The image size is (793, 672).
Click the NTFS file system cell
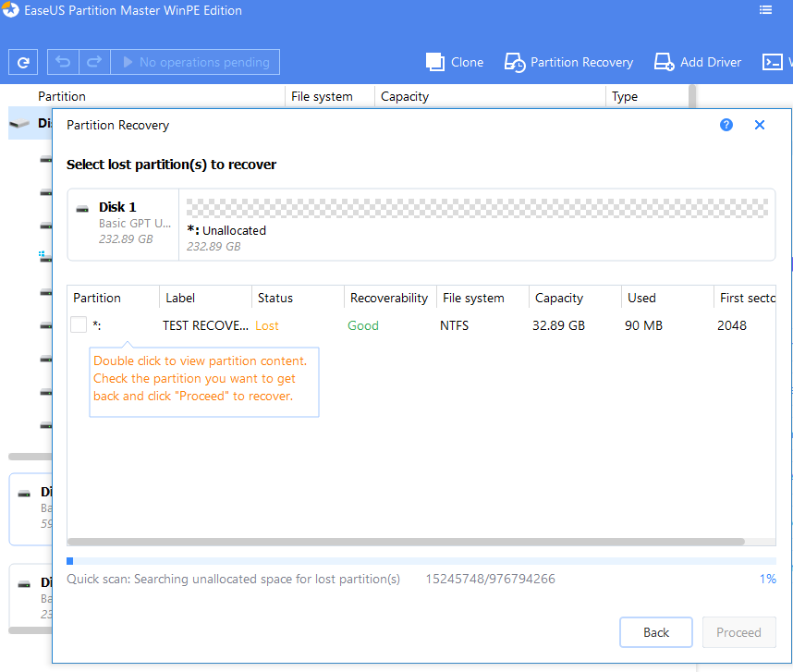click(454, 325)
